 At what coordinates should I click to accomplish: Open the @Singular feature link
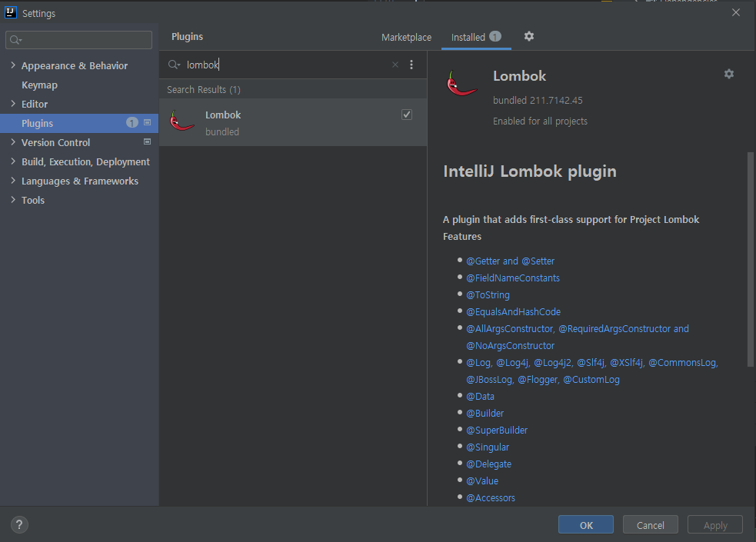click(488, 447)
